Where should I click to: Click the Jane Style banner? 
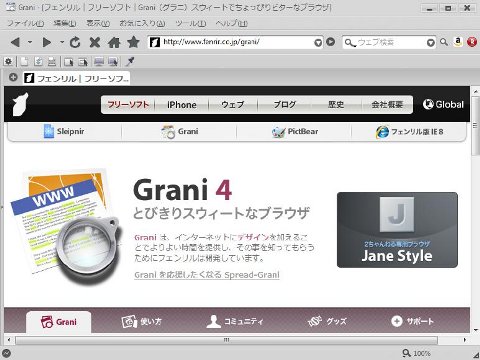(397, 230)
